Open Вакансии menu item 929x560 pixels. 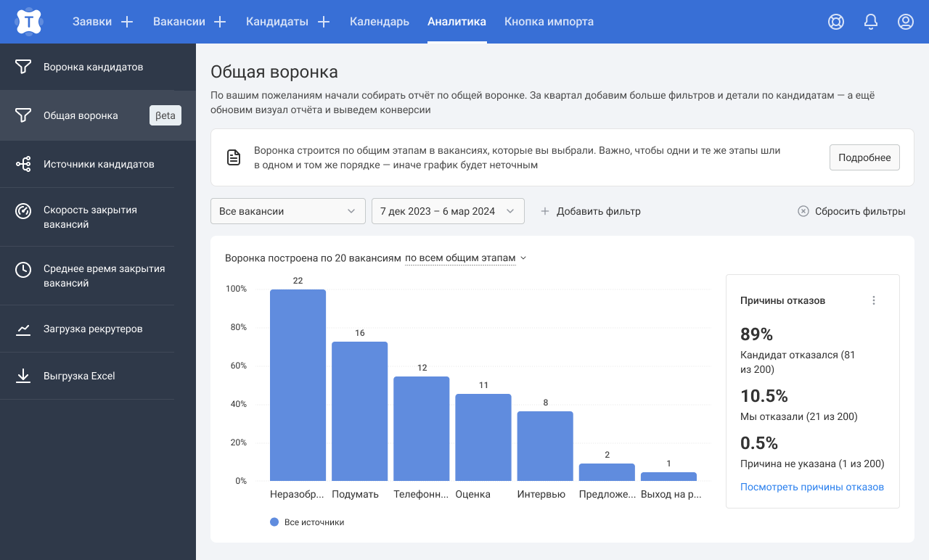179,22
